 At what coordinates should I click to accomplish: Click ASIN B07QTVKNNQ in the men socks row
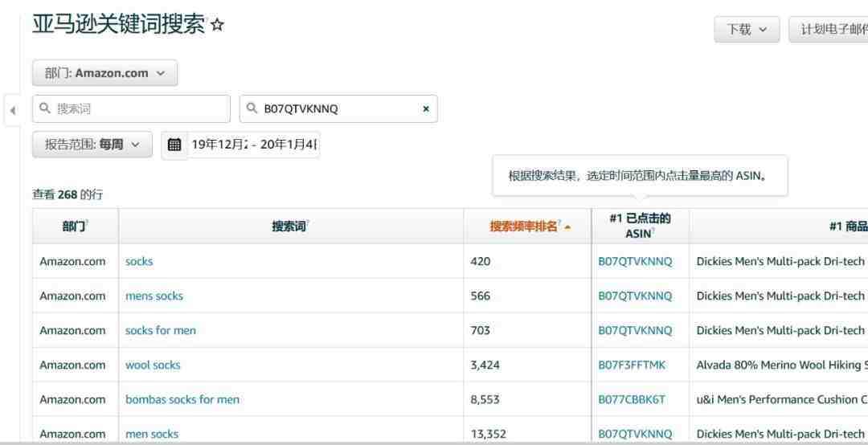point(635,435)
